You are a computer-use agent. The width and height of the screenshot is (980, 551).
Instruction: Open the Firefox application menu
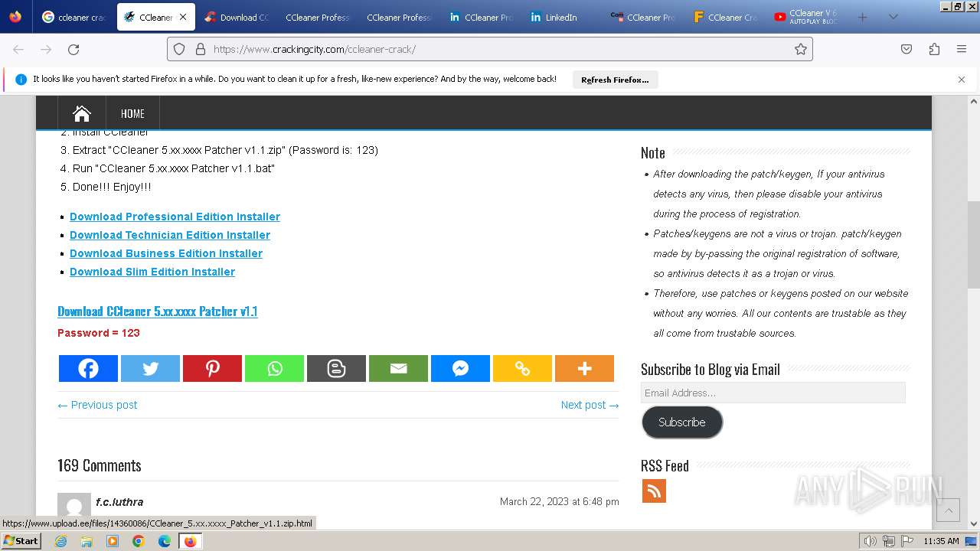coord(962,49)
